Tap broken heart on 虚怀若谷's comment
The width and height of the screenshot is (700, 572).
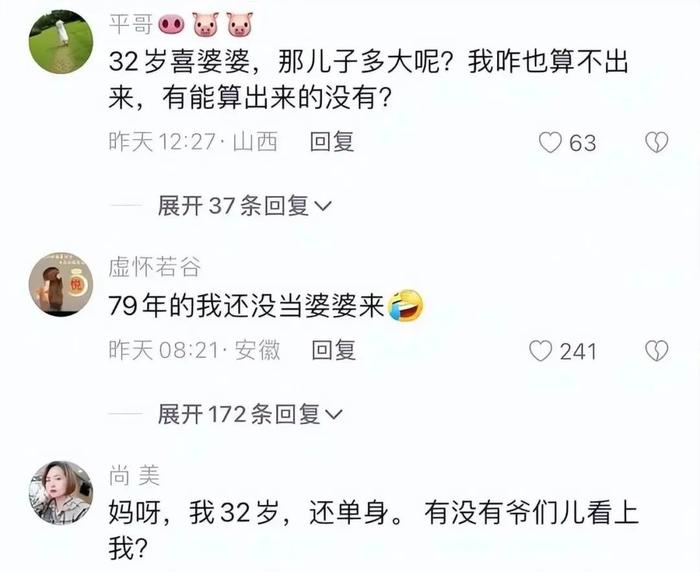click(657, 351)
